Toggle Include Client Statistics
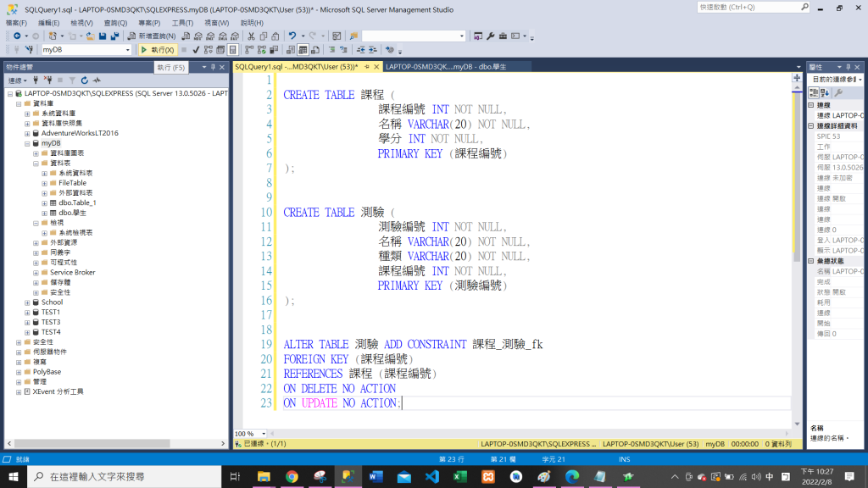The height and width of the screenshot is (488, 868). click(x=274, y=50)
